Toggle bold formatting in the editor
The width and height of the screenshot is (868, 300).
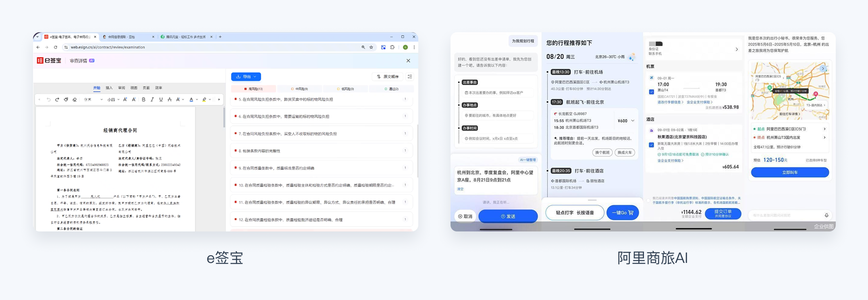(143, 100)
